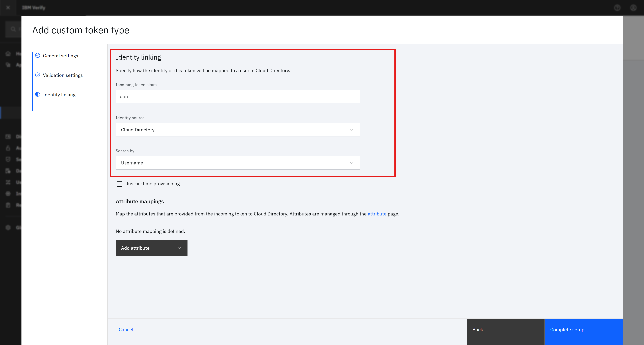644x345 pixels.
Task: Open the user profile icon
Action: [x=633, y=8]
